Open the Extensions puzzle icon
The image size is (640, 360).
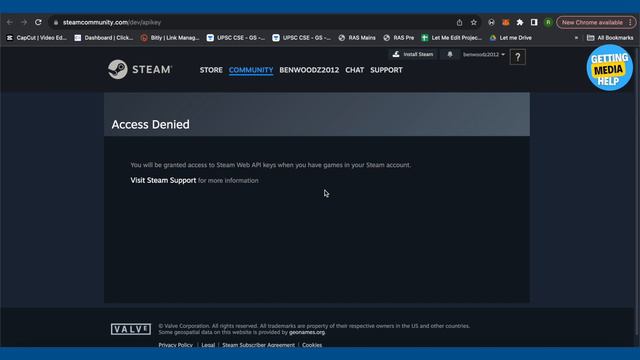click(x=520, y=22)
